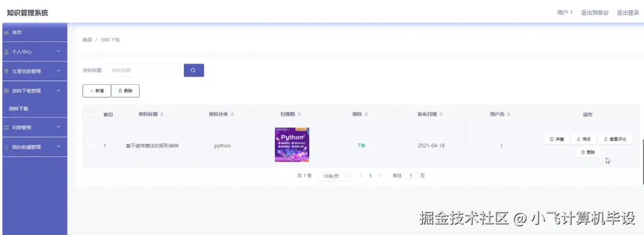The image size is (644, 235).
Task: Open 个人中心 sidebar menu
Action: click(x=35, y=52)
